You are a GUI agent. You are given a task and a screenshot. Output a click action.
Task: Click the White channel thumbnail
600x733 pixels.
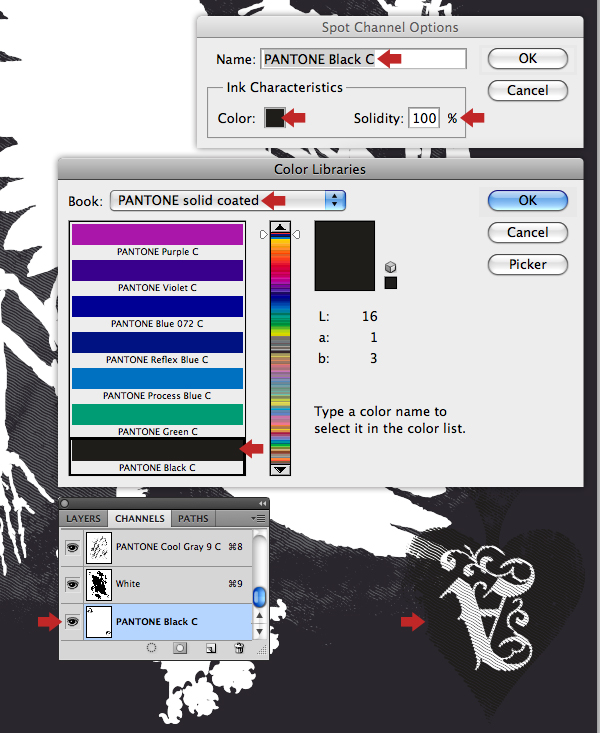click(x=99, y=584)
